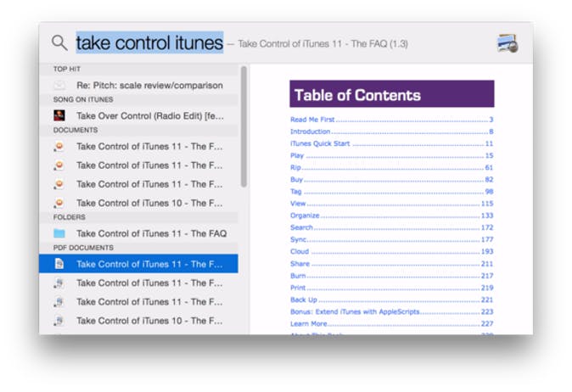Select the highlighted PDF 'Take Control of iTunes 11' row
Viewport: 572px width, 392px height.
138,264
